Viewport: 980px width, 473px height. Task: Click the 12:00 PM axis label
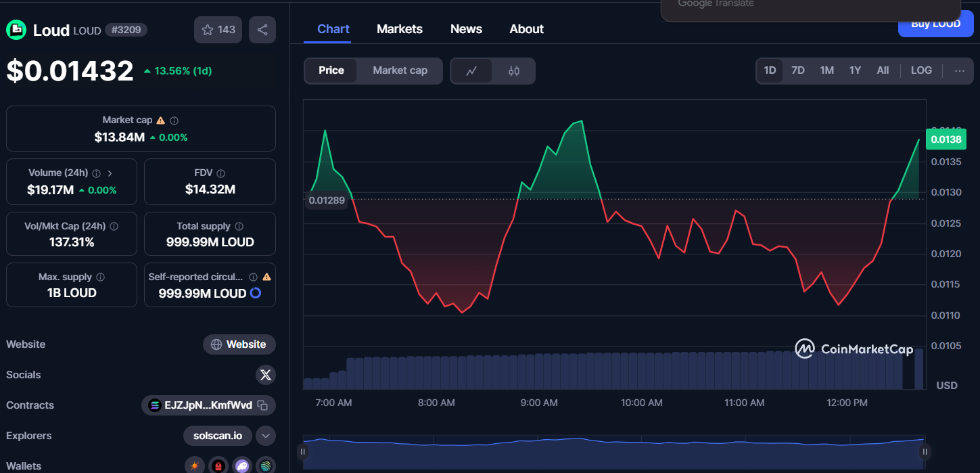coord(847,403)
